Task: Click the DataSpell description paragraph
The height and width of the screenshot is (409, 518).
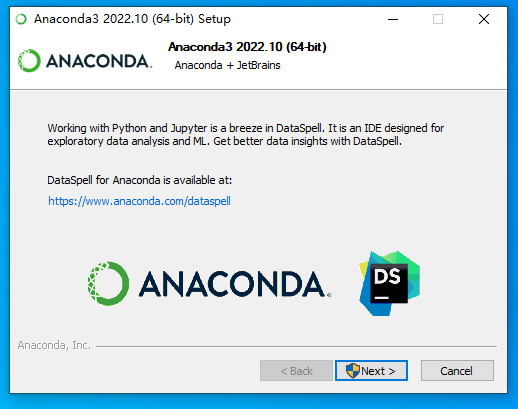Action: 246,135
